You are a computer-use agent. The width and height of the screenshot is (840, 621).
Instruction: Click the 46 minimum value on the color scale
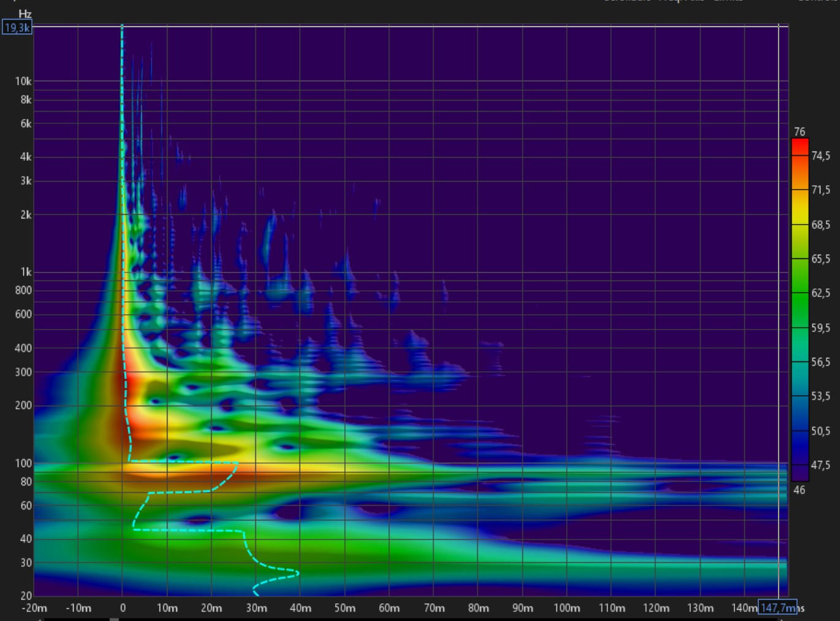point(798,490)
